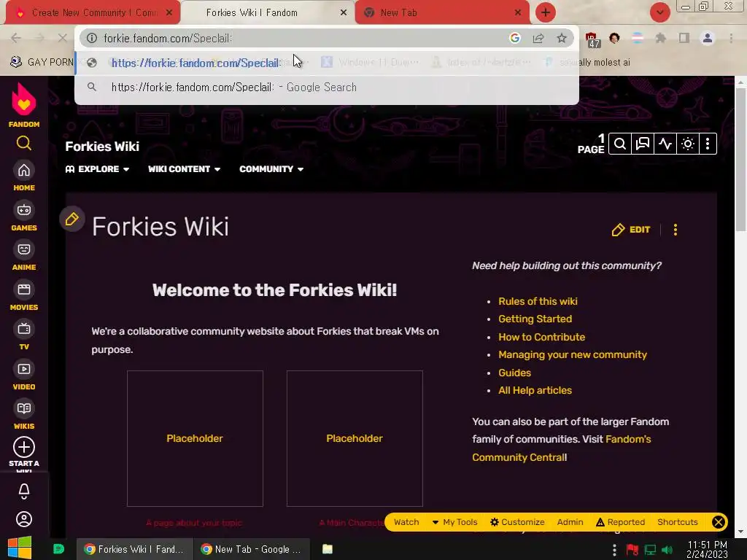Open the sidebar search magnifier
This screenshot has width=747, height=560.
point(24,143)
